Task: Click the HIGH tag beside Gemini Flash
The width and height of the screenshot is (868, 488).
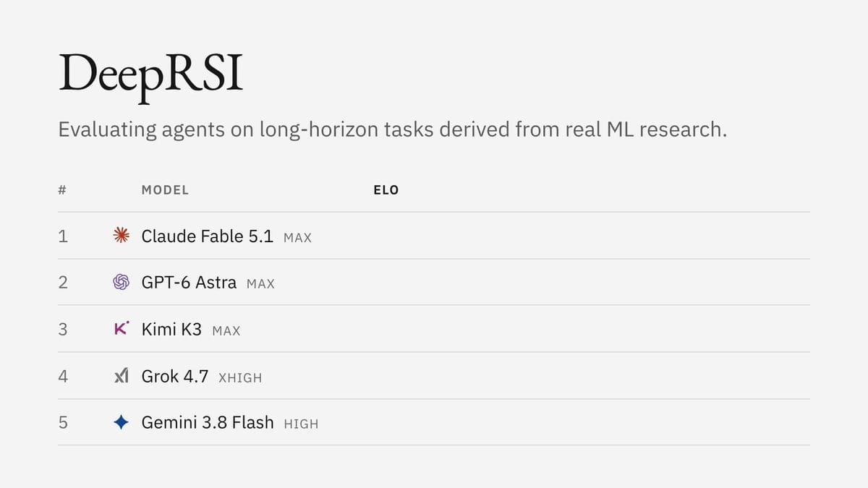Action: 301,425
